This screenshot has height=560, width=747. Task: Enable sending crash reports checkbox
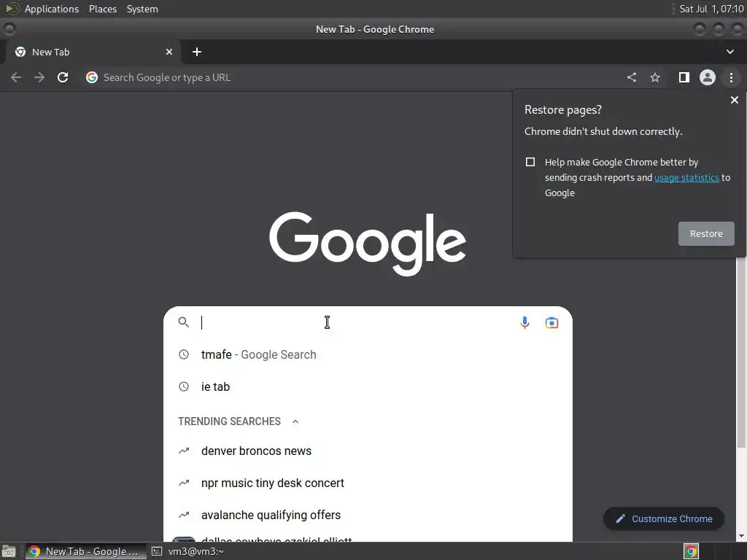530,162
